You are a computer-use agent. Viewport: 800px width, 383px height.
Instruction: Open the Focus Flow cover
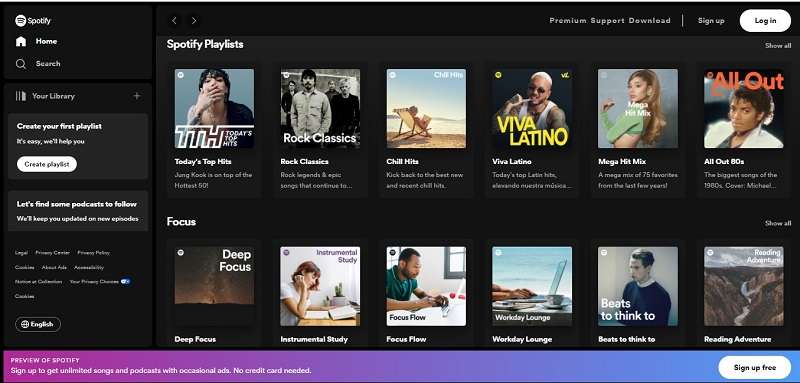click(426, 286)
